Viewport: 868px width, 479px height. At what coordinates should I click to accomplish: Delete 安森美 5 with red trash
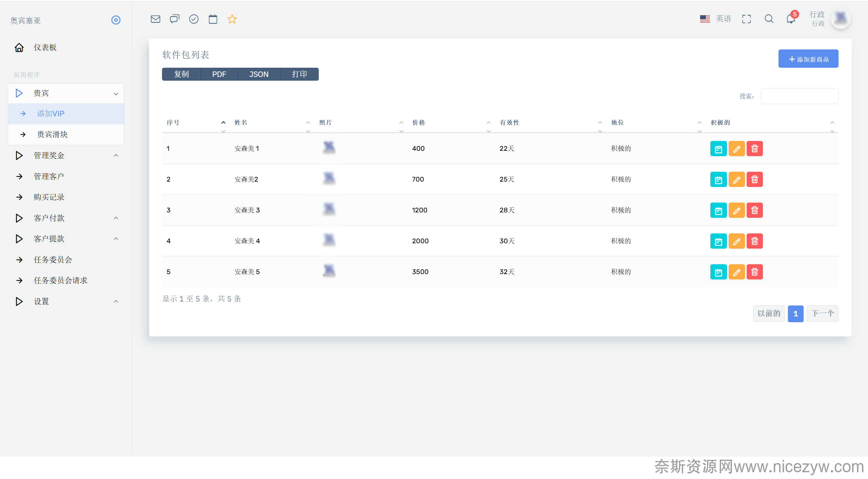coord(755,272)
